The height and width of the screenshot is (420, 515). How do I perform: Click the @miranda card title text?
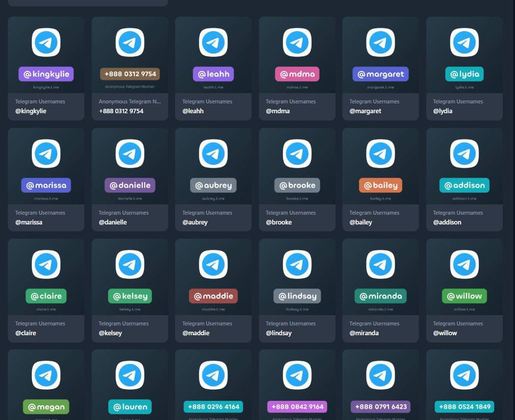pos(364,333)
